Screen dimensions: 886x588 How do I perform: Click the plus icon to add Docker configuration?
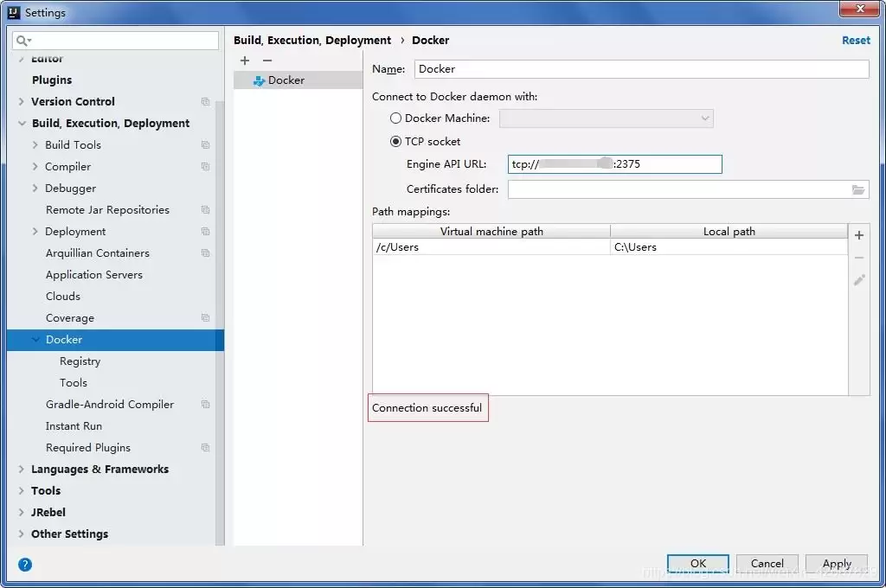click(245, 61)
